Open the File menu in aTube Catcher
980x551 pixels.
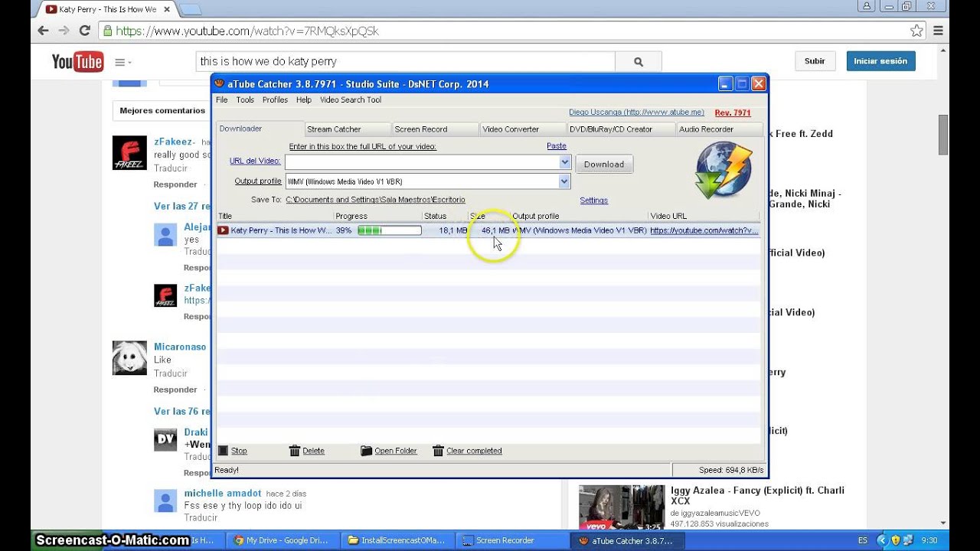coord(221,99)
